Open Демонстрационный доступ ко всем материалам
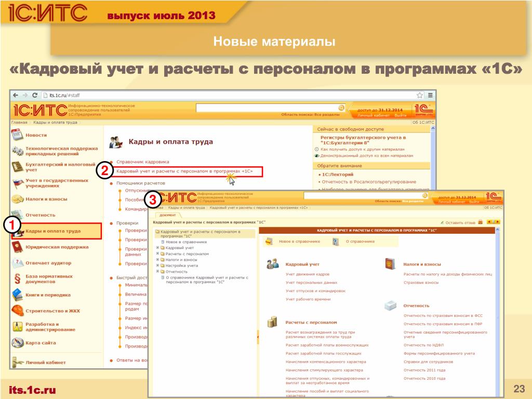 click(366, 156)
